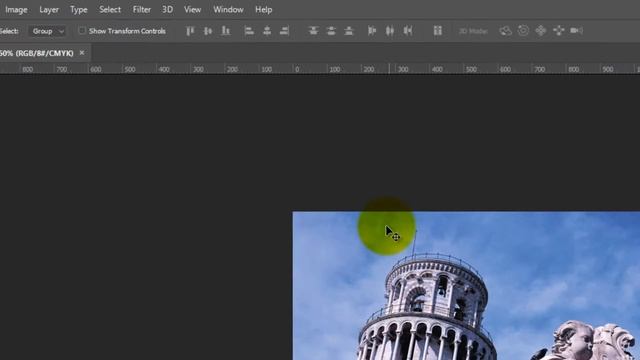The image size is (640, 360).
Task: Align top edges icon in options bar
Action: pos(190,31)
